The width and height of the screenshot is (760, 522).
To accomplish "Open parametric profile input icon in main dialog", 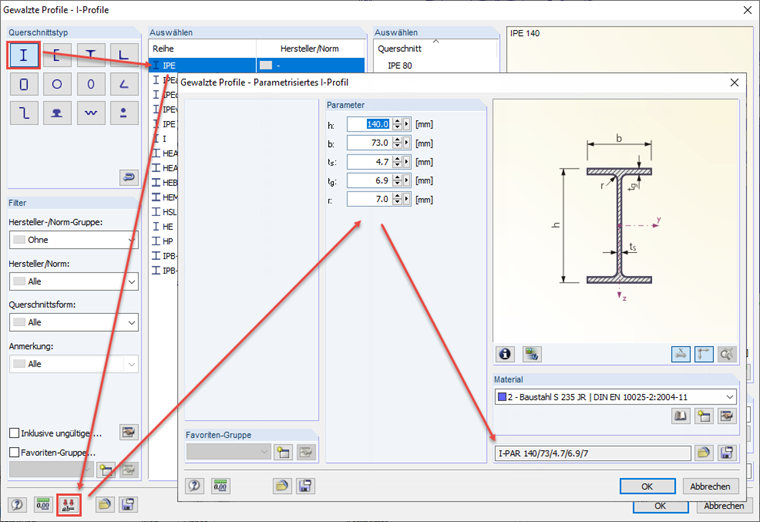I will click(68, 505).
